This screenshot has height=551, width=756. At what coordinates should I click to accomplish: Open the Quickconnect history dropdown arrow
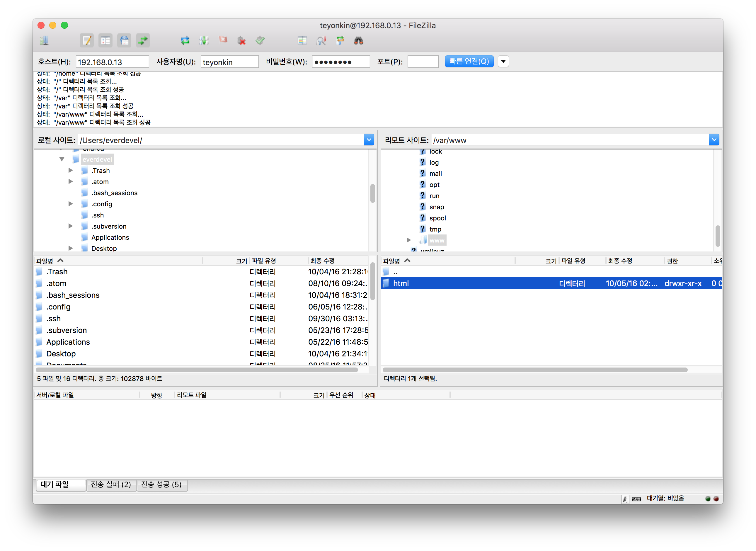tap(503, 61)
